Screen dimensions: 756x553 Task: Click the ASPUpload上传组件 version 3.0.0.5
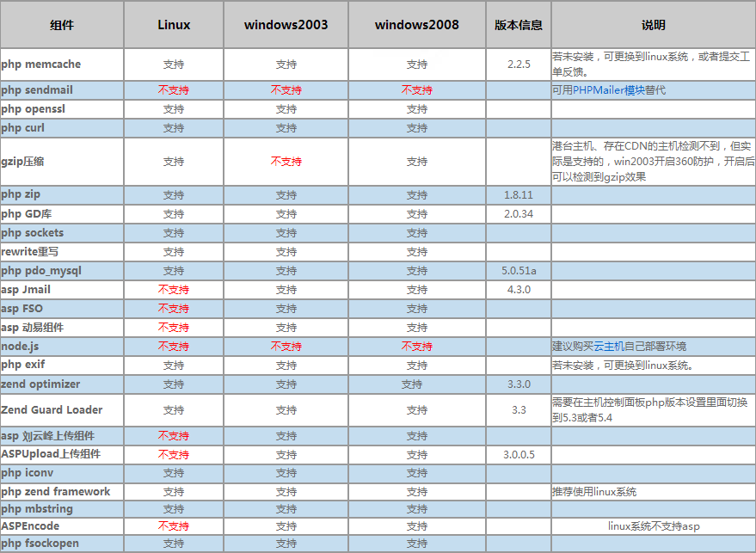click(x=519, y=455)
